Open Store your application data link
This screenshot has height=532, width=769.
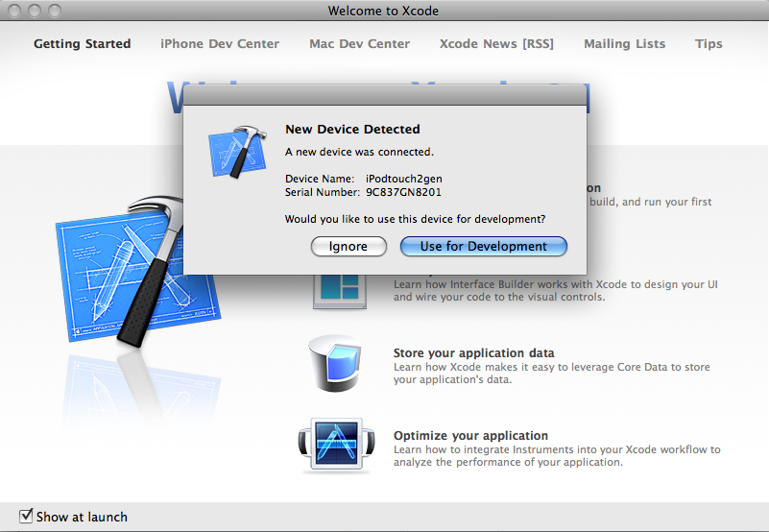[x=473, y=352]
